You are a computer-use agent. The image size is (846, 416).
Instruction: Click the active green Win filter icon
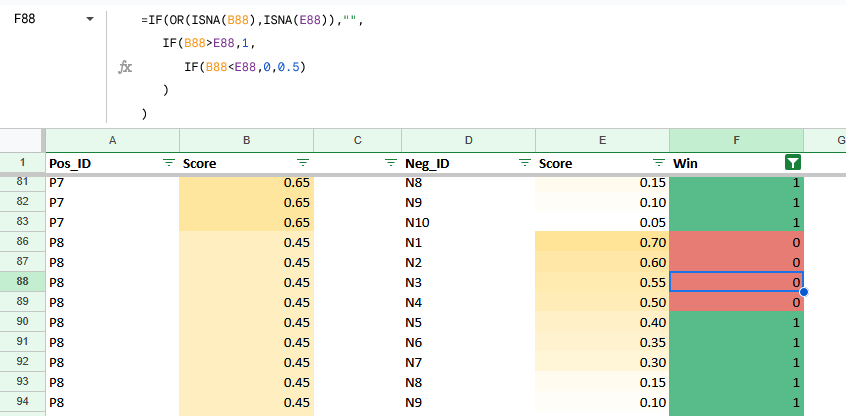pyautogui.click(x=792, y=162)
